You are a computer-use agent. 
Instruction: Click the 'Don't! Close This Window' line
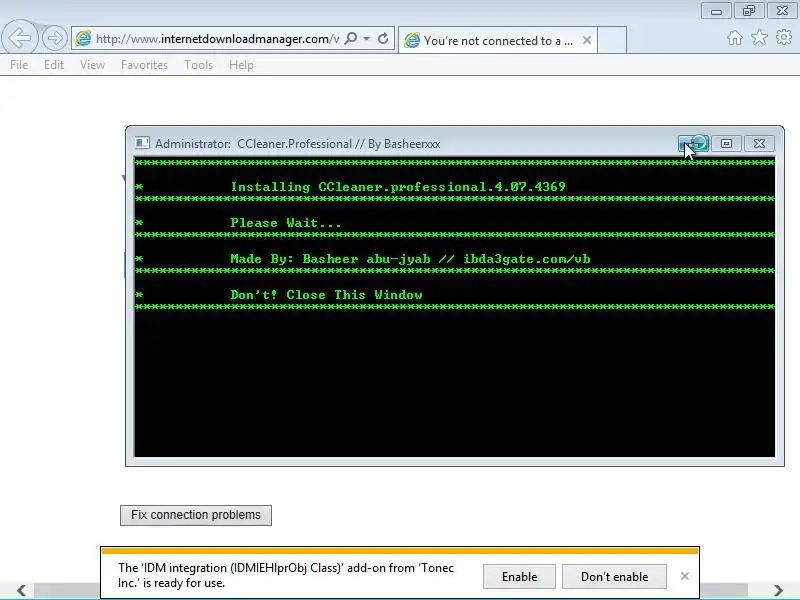(327, 295)
